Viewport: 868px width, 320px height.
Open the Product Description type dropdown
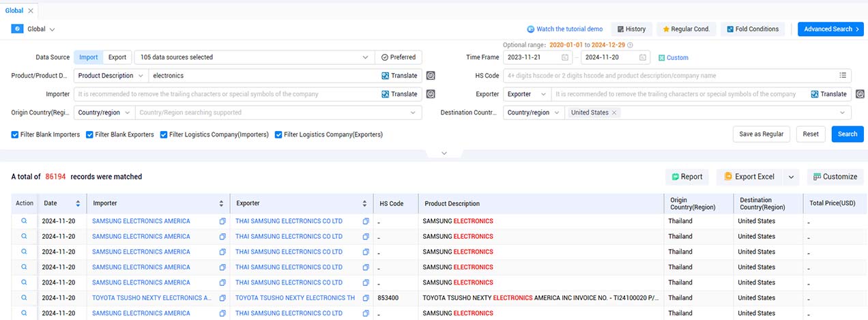point(111,76)
